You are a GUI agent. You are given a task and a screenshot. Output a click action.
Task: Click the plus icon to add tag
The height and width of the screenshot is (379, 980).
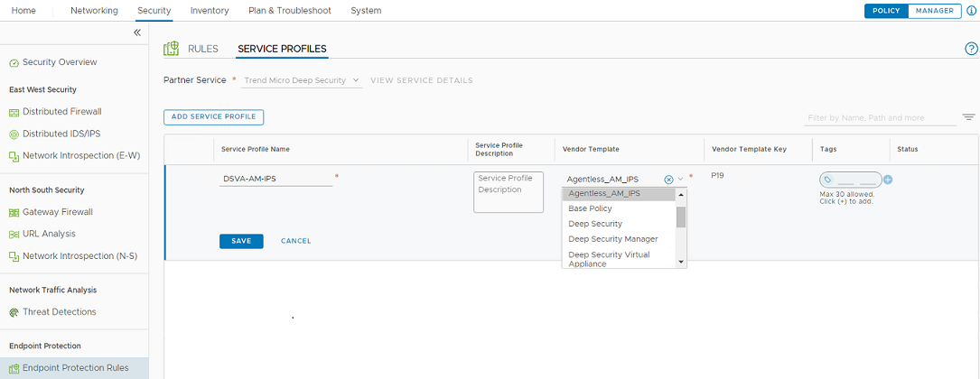(888, 180)
